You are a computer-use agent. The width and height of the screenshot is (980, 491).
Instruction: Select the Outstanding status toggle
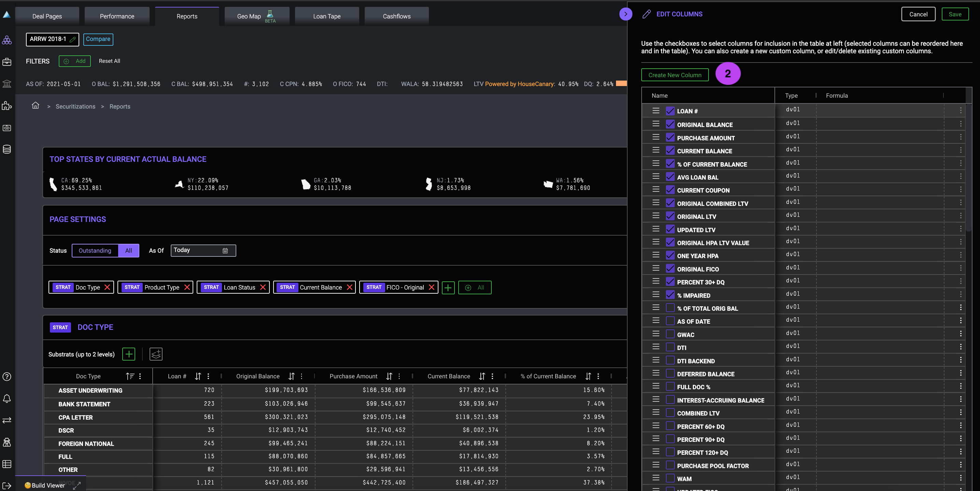pyautogui.click(x=95, y=251)
